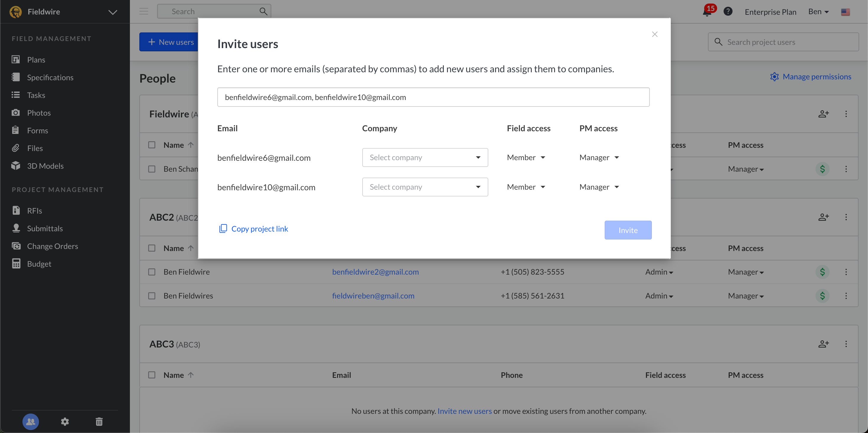Click the Fieldwire logo icon
The image size is (868, 433).
click(x=16, y=12)
